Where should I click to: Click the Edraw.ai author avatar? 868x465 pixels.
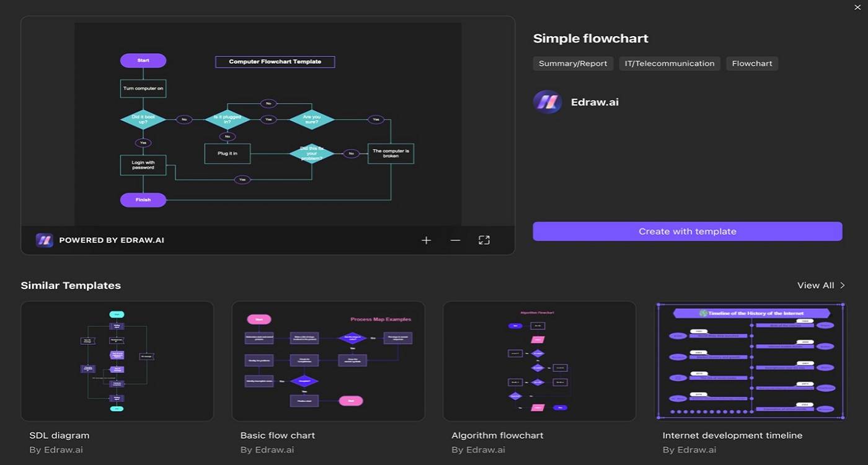(x=547, y=102)
